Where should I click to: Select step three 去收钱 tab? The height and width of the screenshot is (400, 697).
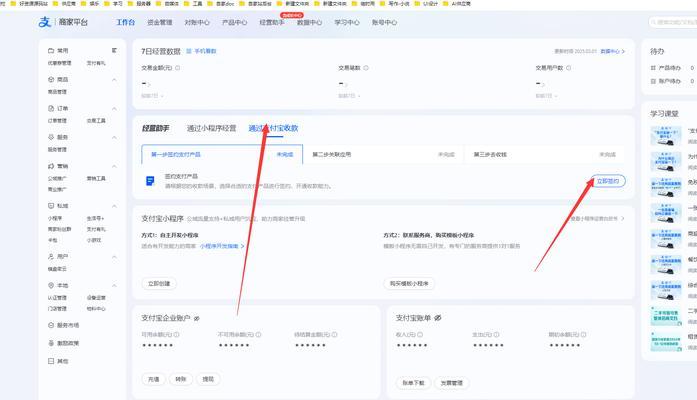click(544, 154)
